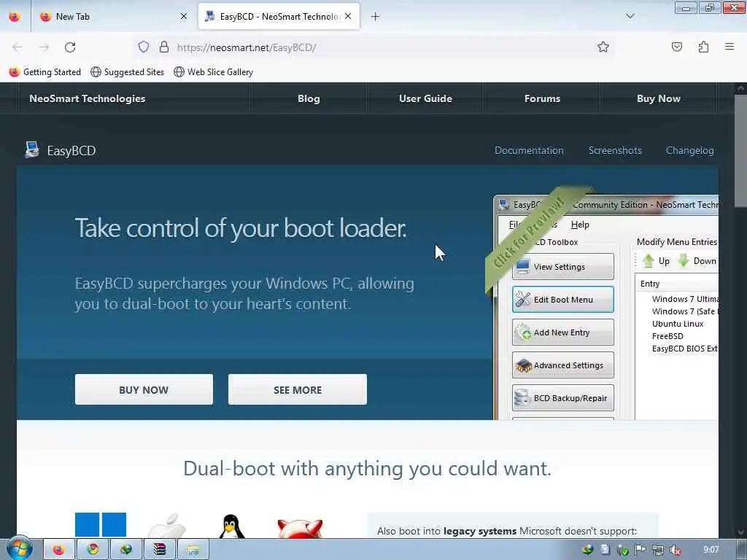Open a new tab with plus button
Viewport: 747px width, 560px height.
coord(375,17)
